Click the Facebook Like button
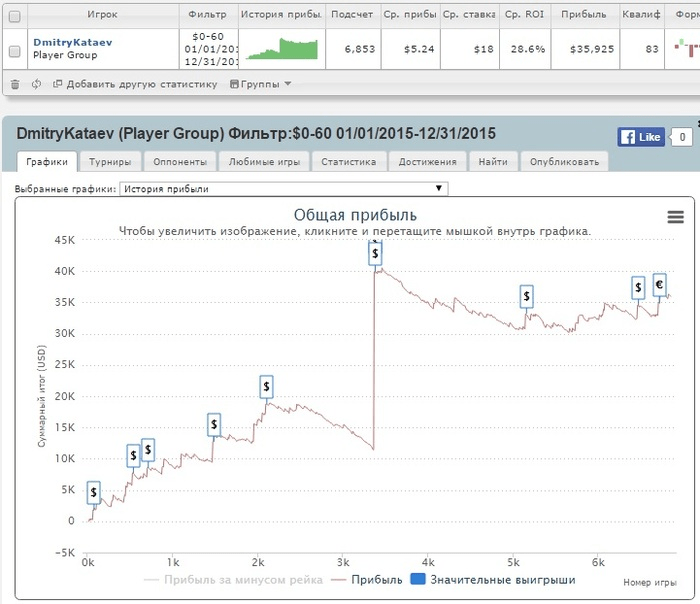700x604 pixels. 641,137
